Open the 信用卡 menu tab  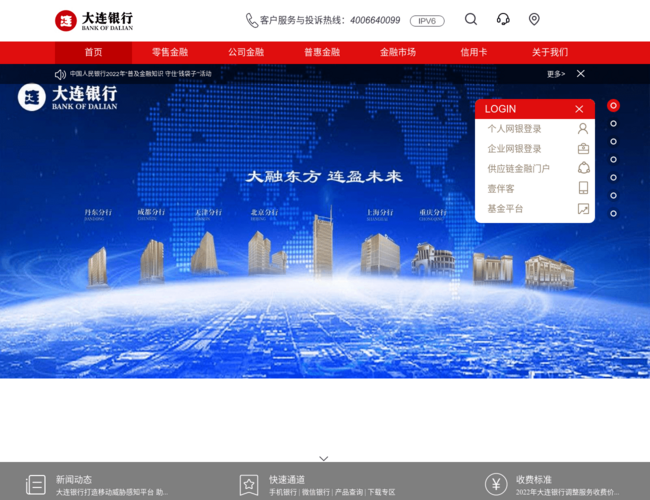tap(474, 52)
